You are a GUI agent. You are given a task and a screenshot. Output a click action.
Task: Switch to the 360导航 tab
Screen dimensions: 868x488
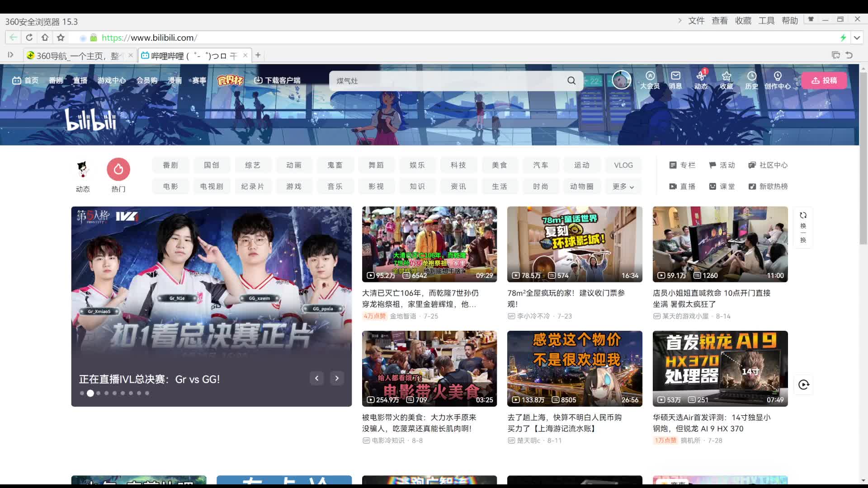coord(72,55)
